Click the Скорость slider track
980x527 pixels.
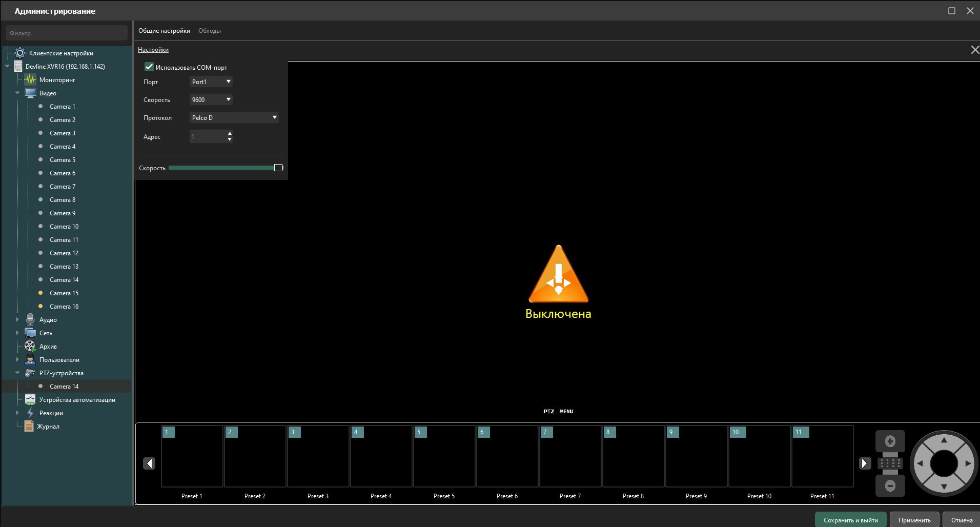point(221,168)
